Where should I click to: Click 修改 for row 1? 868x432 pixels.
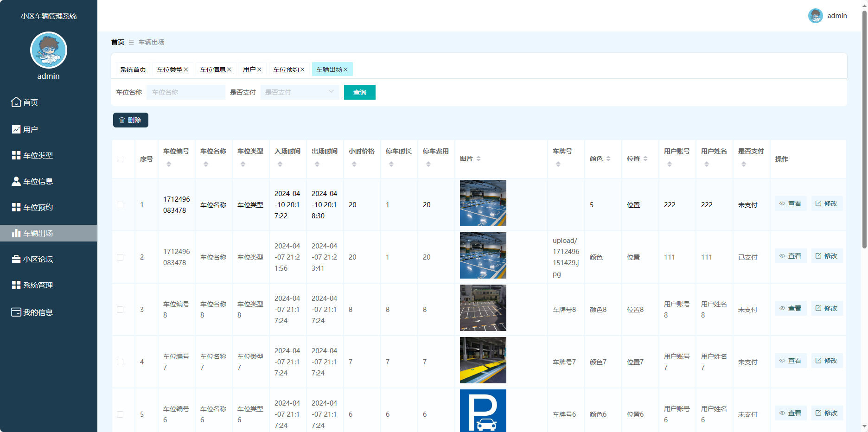827,203
